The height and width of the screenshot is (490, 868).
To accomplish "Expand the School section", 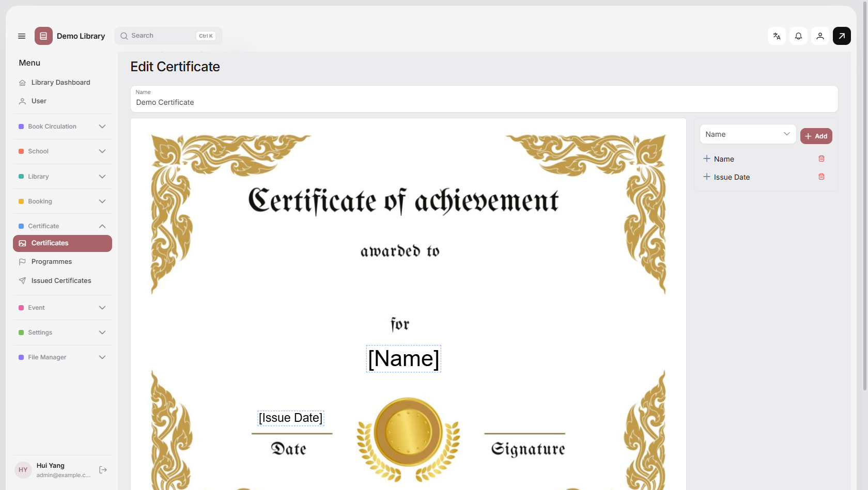I will click(x=62, y=151).
